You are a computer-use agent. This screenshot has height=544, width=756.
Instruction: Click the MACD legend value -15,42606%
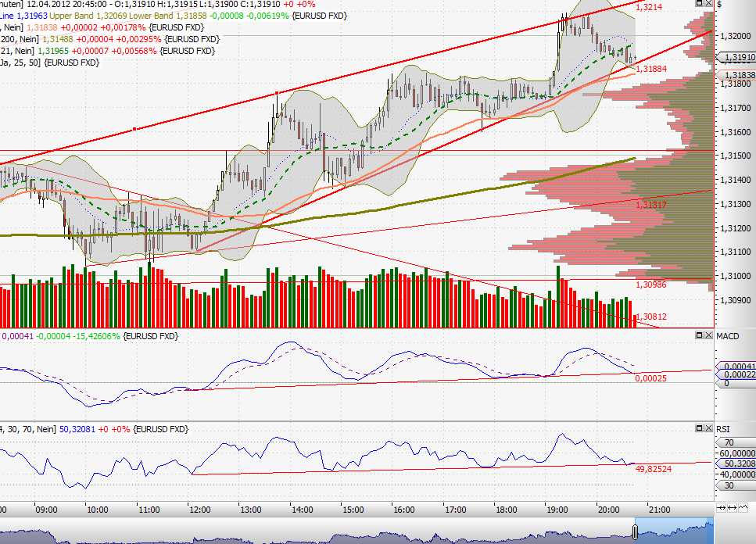96,336
